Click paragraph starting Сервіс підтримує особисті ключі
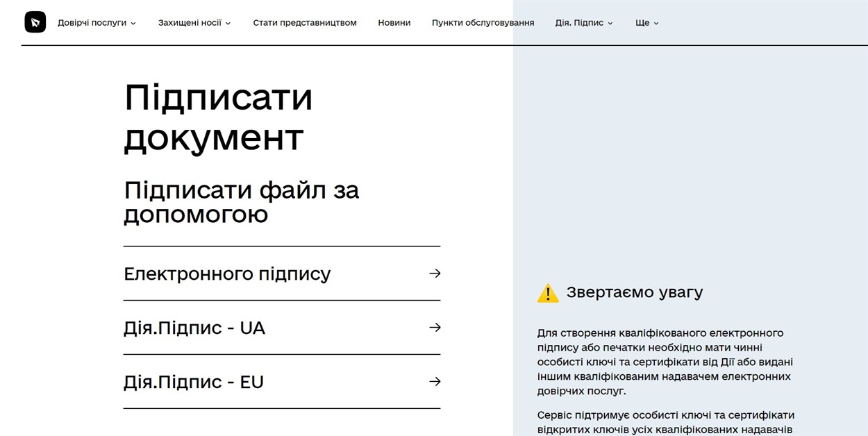This screenshot has height=436, width=868. point(666,422)
